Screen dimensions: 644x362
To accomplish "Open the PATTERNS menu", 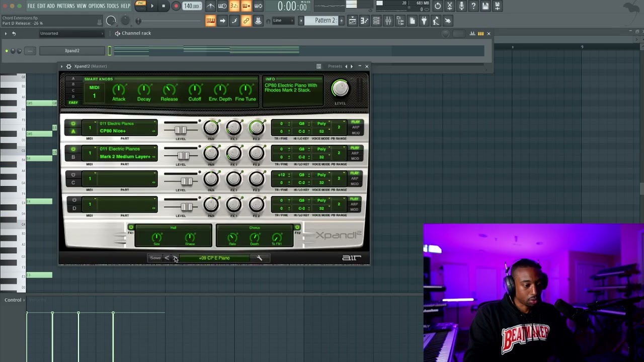I will [65, 6].
